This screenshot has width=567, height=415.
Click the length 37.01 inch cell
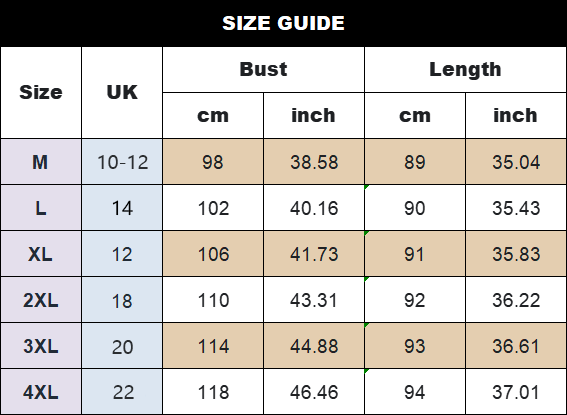516,392
